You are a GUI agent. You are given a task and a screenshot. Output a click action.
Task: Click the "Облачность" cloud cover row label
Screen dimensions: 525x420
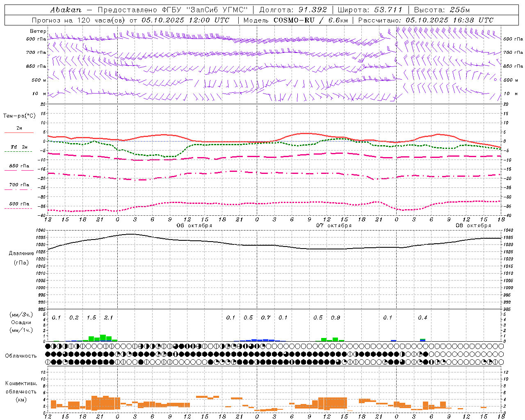click(21, 356)
